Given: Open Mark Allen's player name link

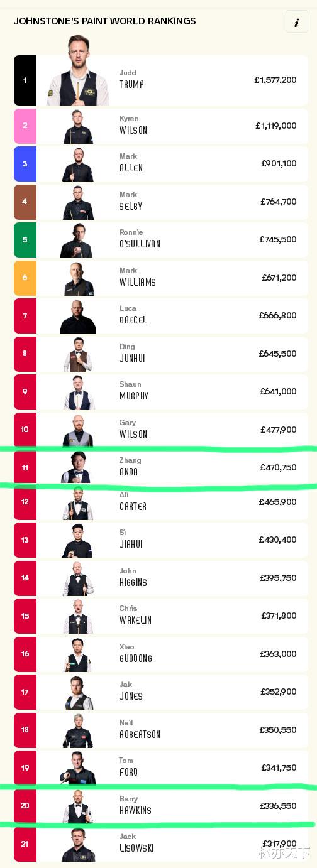Looking at the screenshot, I should (131, 163).
